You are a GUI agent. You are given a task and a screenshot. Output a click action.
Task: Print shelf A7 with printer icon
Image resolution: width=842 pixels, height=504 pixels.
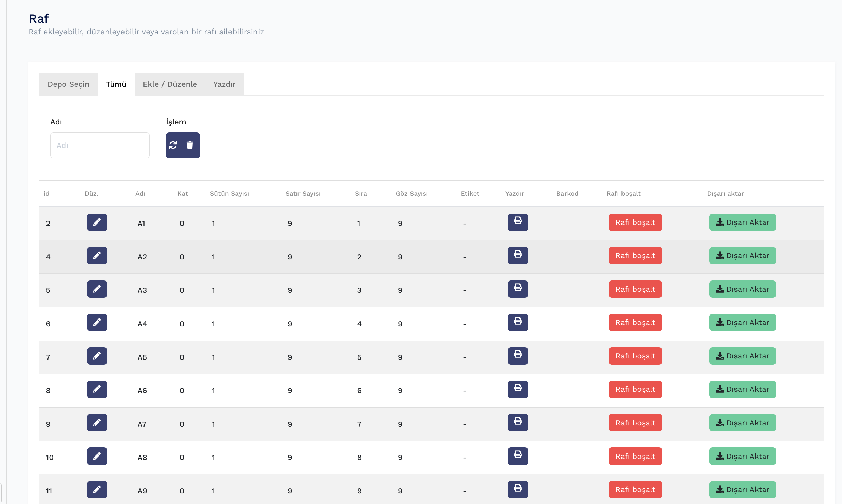click(x=518, y=423)
